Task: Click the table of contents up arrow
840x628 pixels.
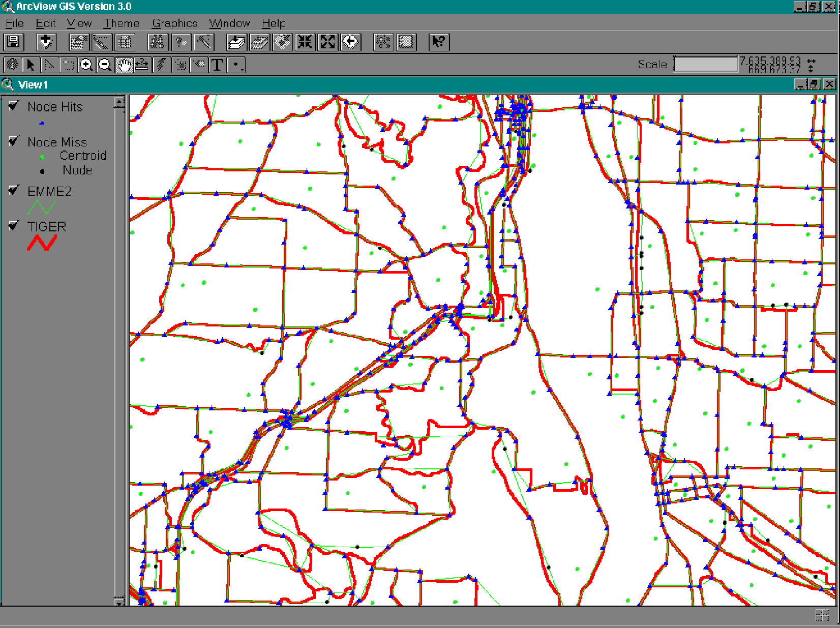Action: click(x=119, y=102)
